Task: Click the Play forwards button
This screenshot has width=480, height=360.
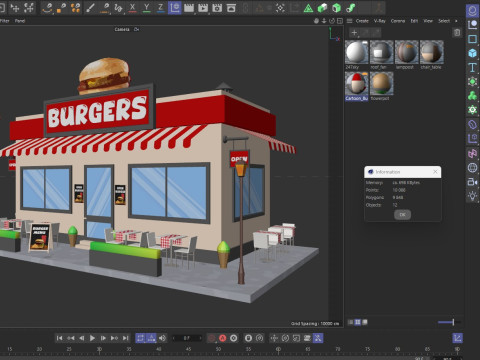Action: click(x=92, y=338)
